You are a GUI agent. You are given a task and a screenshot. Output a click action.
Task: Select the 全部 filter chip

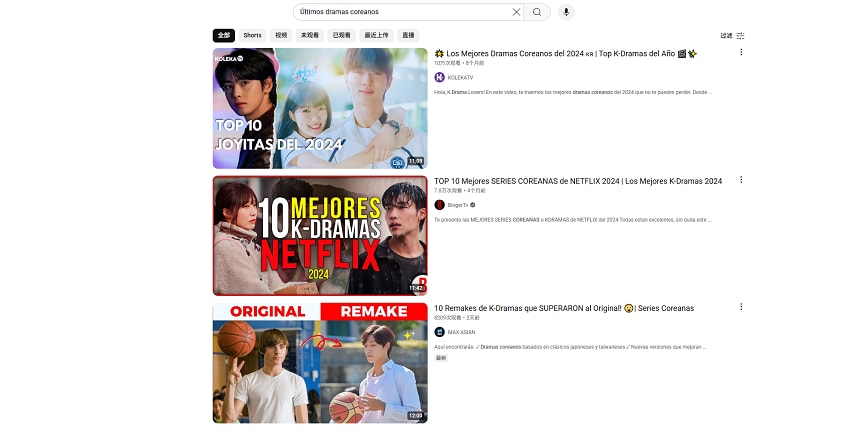pos(224,35)
